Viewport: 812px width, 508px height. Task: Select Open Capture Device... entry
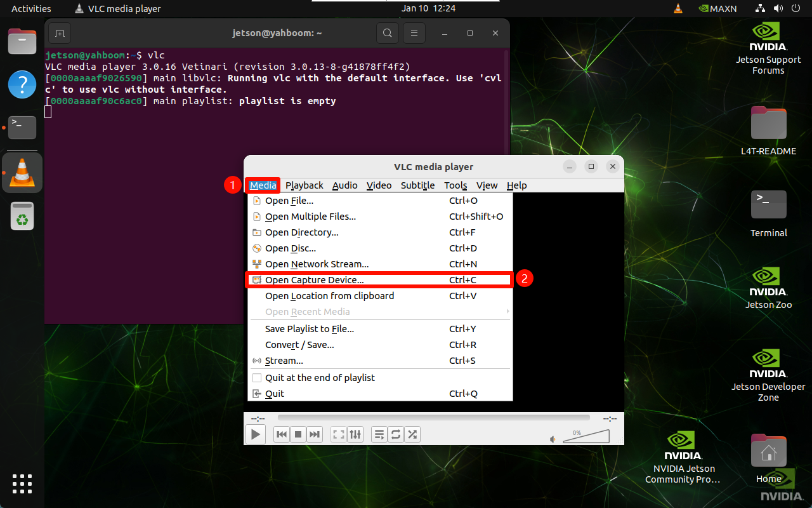[379, 280]
